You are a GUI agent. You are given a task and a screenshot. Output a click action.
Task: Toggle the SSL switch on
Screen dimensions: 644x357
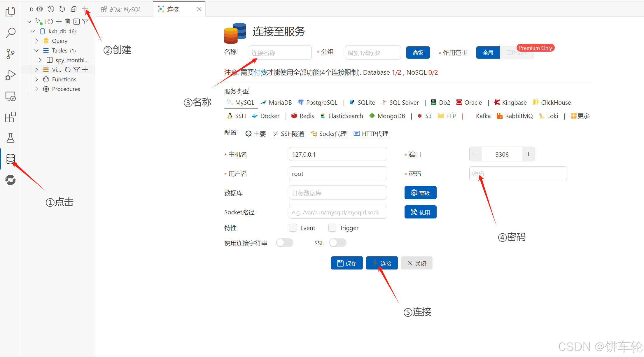point(337,243)
